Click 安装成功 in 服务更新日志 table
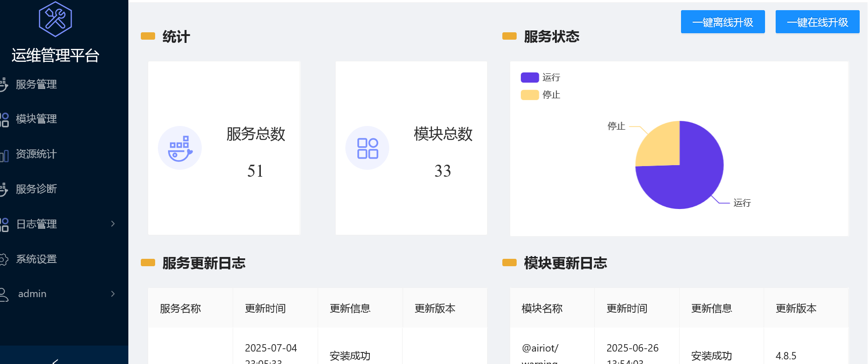The width and height of the screenshot is (868, 364). (350, 356)
